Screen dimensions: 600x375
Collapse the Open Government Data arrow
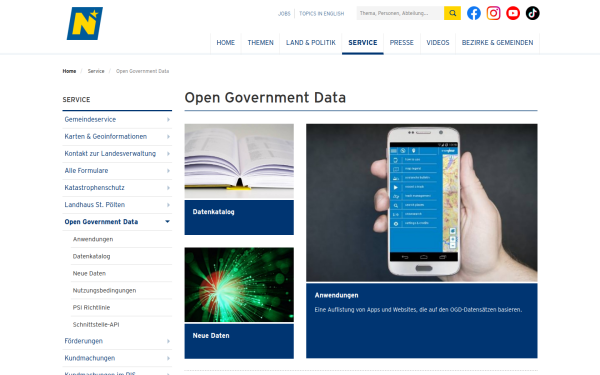(167, 222)
